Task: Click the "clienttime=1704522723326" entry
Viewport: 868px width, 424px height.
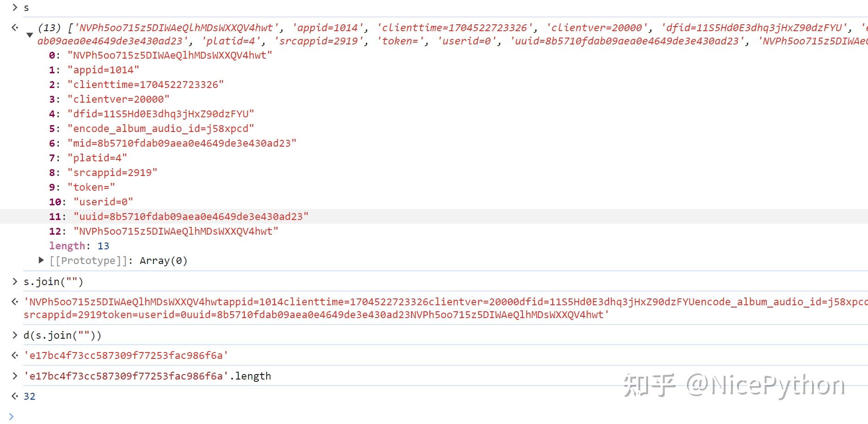Action: 145,84
